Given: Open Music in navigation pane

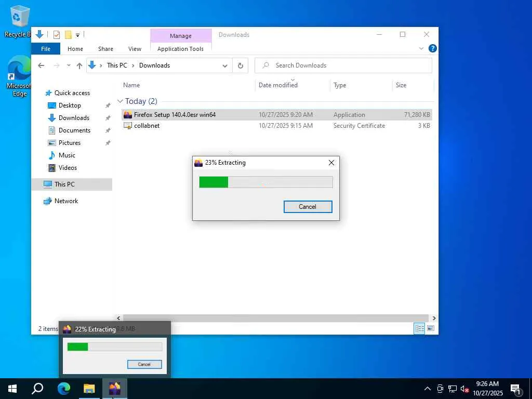Looking at the screenshot, I should 67,155.
